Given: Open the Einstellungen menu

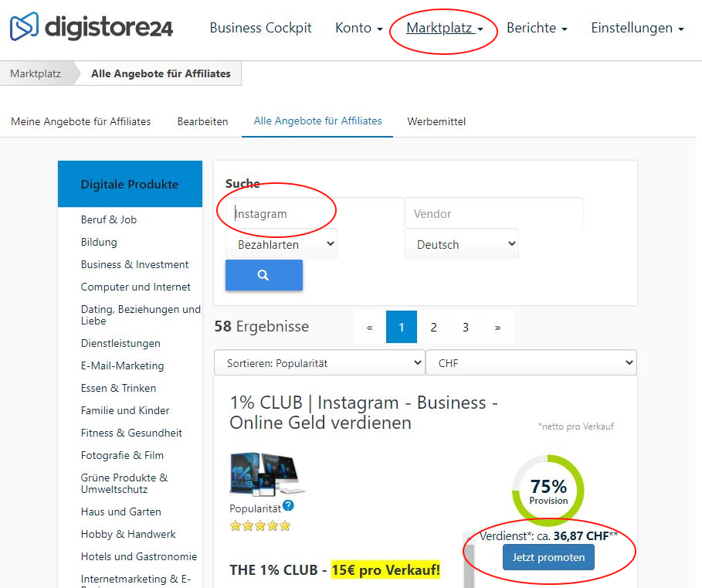Looking at the screenshot, I should point(638,28).
